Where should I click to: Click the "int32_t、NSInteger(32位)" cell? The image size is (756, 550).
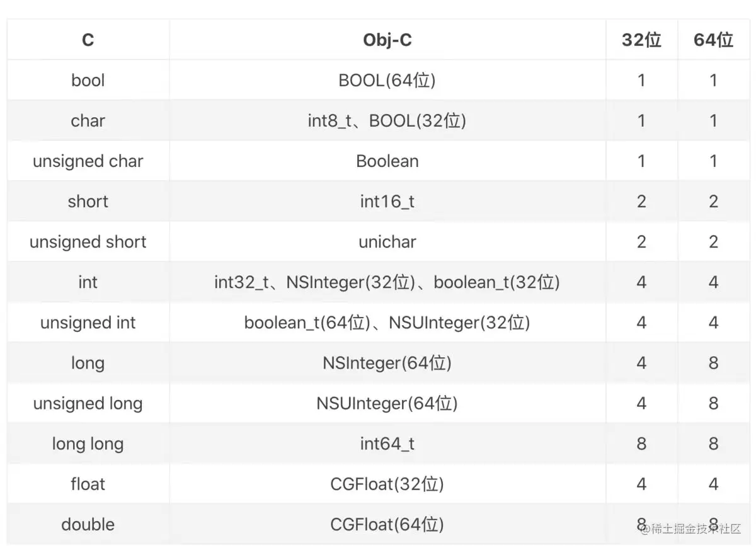pos(387,282)
